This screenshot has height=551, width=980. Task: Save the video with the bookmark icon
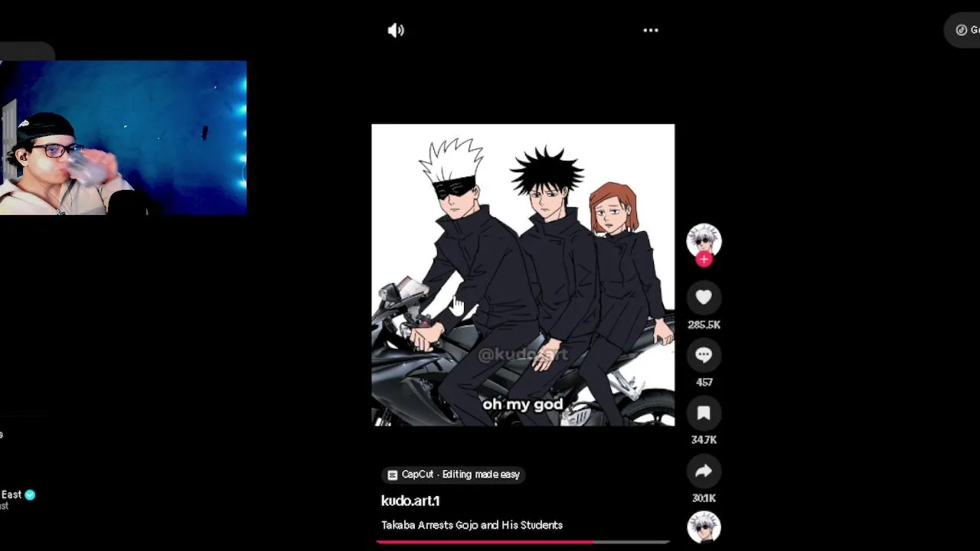tap(704, 413)
